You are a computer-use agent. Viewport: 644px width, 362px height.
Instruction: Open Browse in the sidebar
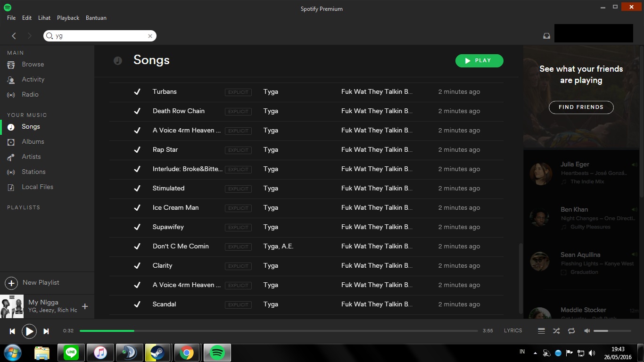tap(33, 65)
